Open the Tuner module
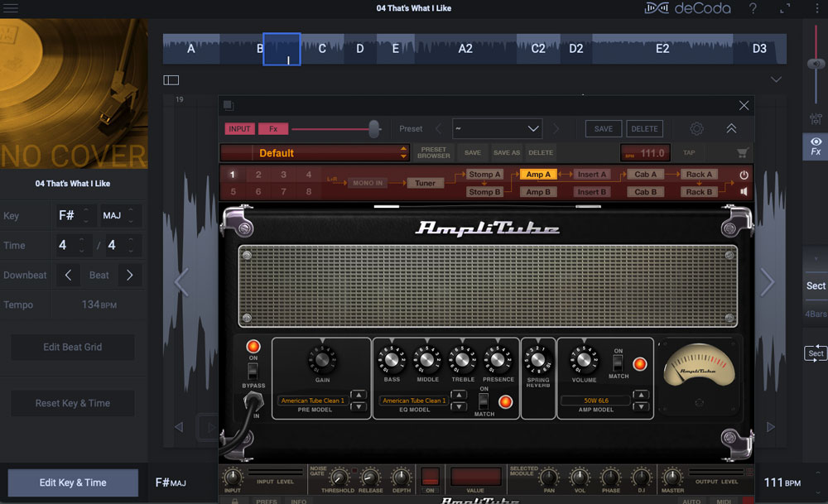Image resolution: width=828 pixels, height=504 pixels. coord(425,183)
